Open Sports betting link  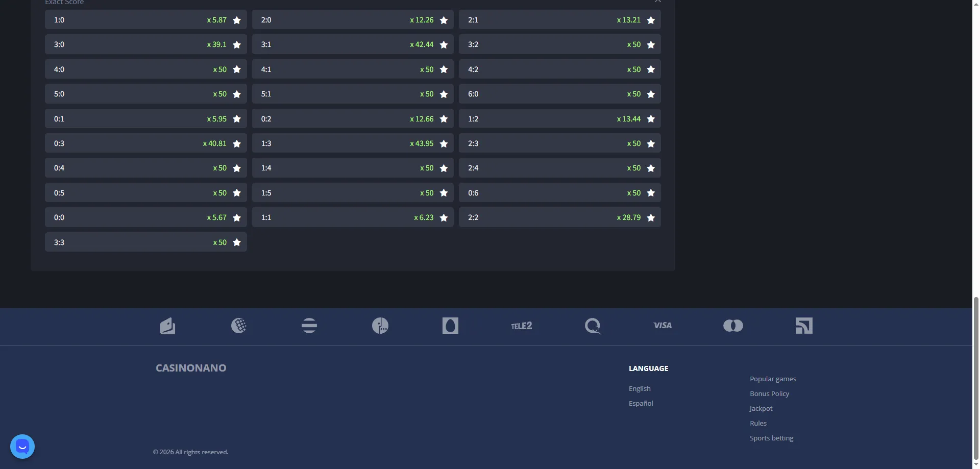(x=771, y=438)
